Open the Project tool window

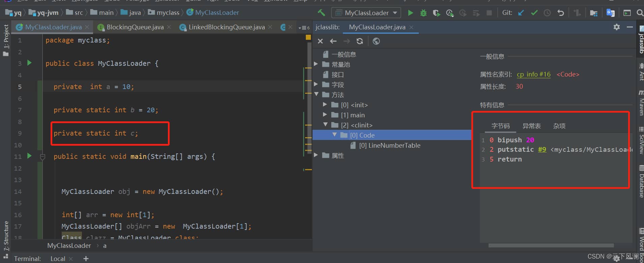click(x=5, y=40)
